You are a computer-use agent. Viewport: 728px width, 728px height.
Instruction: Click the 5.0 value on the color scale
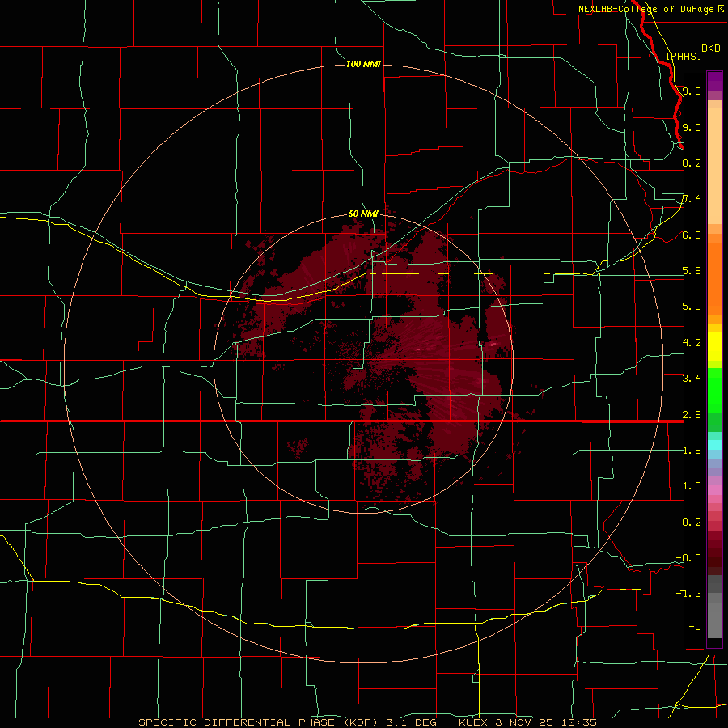692,307
